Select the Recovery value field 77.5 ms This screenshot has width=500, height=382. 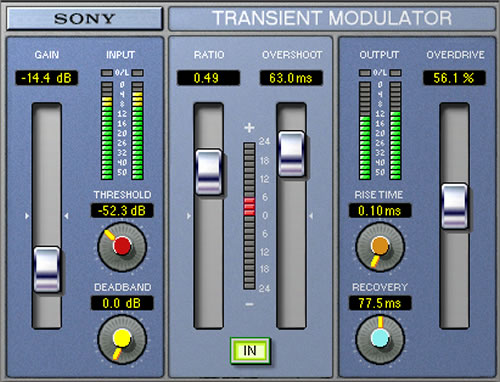coord(380,303)
